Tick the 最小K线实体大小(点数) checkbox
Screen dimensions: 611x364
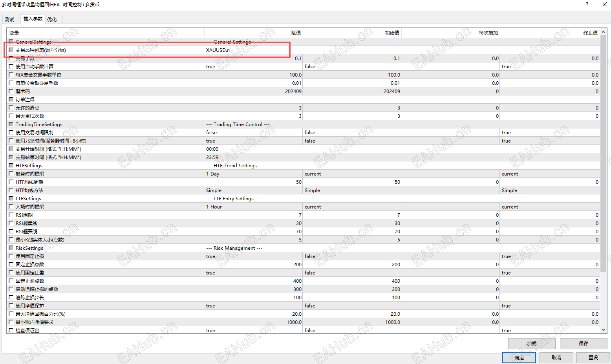(11, 240)
